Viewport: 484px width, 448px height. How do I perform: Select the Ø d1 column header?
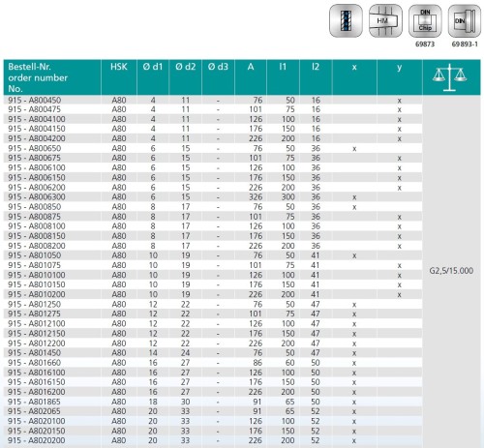click(153, 67)
